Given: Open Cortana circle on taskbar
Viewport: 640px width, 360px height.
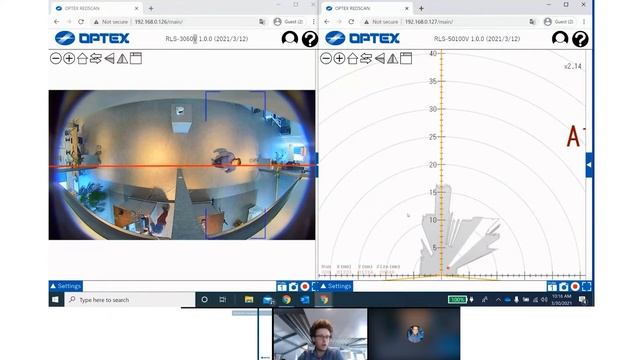Looking at the screenshot, I should pyautogui.click(x=204, y=300).
